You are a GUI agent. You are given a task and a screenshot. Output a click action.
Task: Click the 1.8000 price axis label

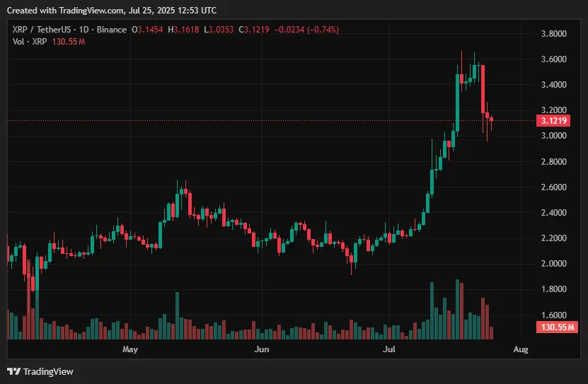553,289
